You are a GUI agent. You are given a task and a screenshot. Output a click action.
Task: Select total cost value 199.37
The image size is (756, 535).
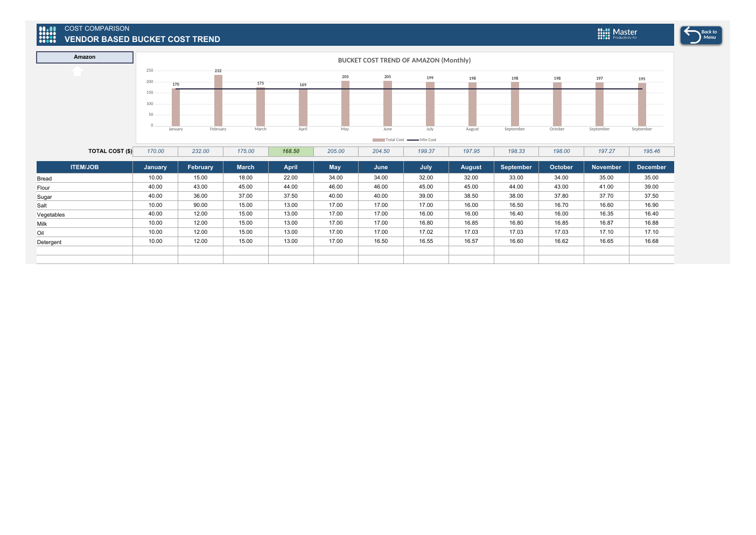tap(426, 151)
